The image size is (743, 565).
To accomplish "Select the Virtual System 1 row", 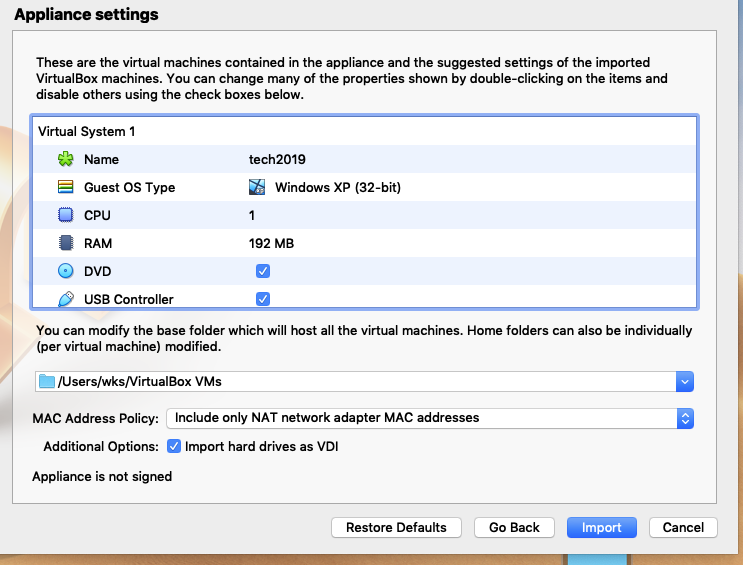I will tap(364, 131).
